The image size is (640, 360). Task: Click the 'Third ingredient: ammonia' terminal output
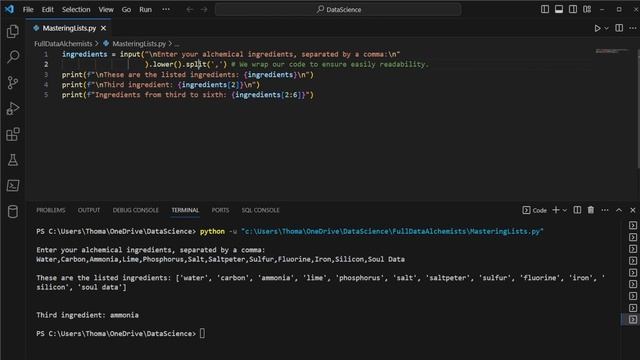click(87, 315)
